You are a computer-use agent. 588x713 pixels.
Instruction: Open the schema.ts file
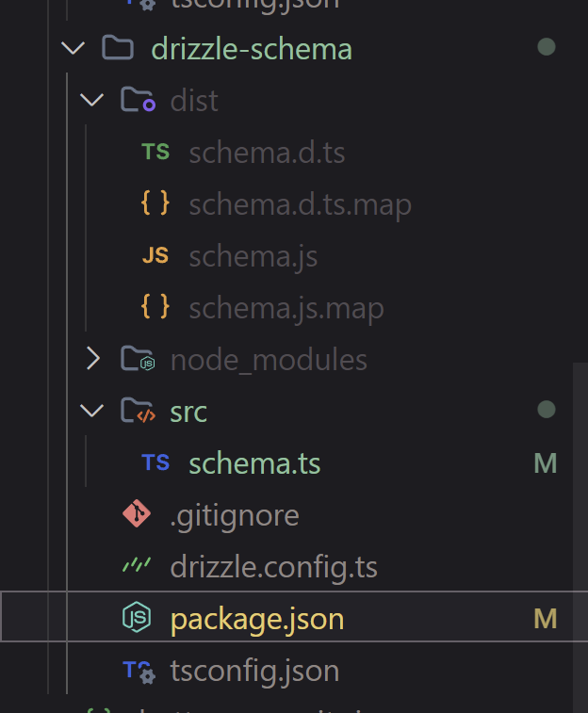pyautogui.click(x=254, y=463)
